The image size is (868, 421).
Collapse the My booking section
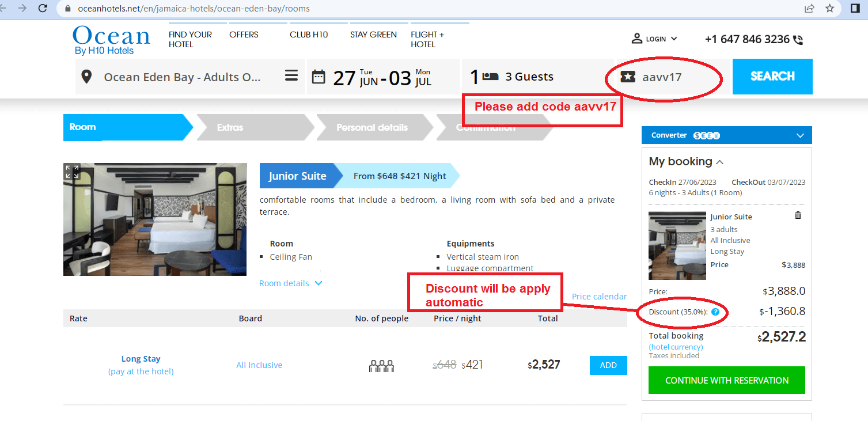point(719,162)
